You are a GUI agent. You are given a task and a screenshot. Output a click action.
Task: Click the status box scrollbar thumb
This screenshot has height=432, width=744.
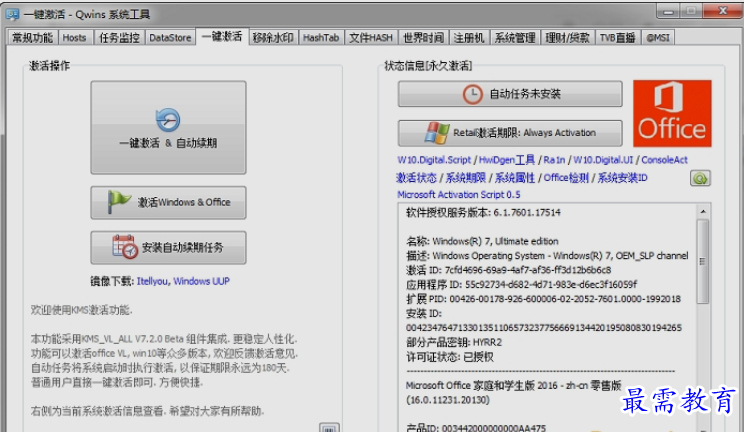click(x=703, y=262)
